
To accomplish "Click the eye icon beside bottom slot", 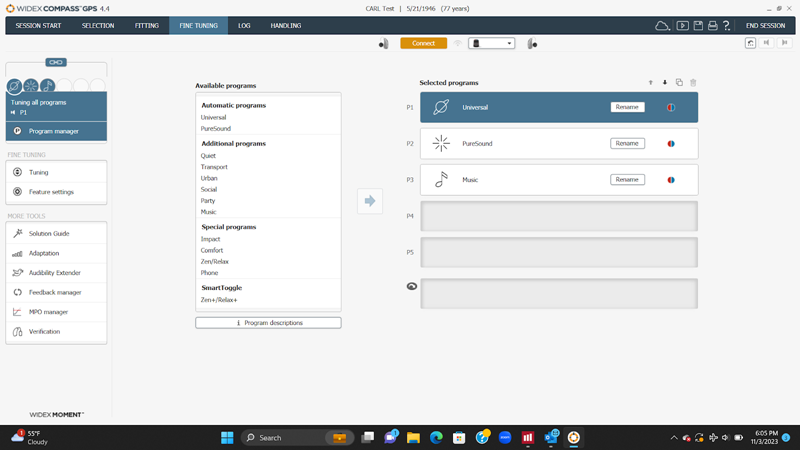I will (x=412, y=286).
